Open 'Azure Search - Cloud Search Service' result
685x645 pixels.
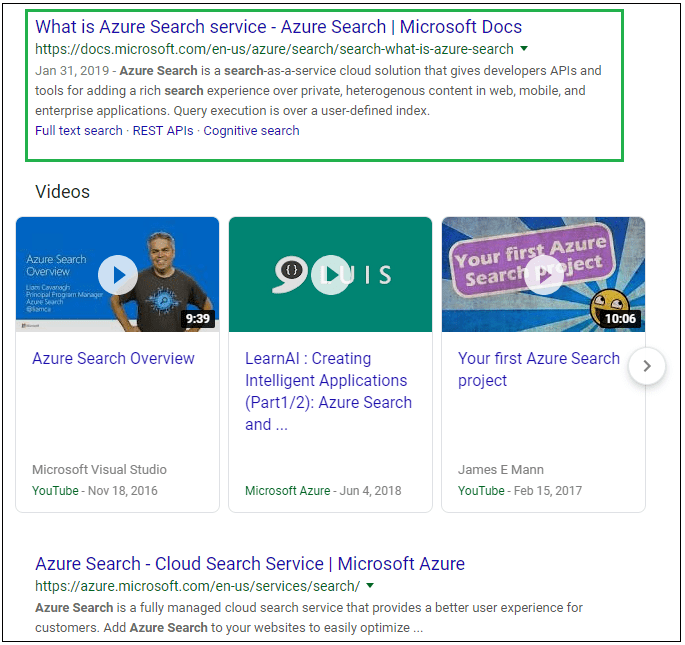250,564
